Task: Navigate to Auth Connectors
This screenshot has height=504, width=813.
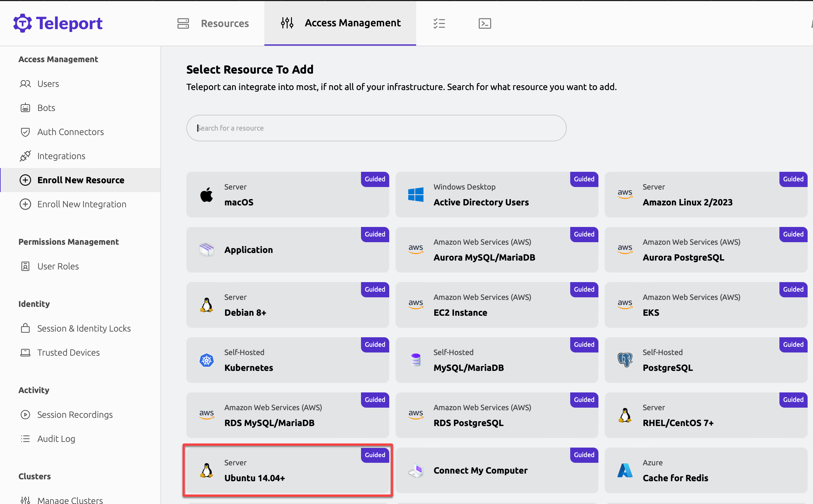Action: (x=80, y=132)
